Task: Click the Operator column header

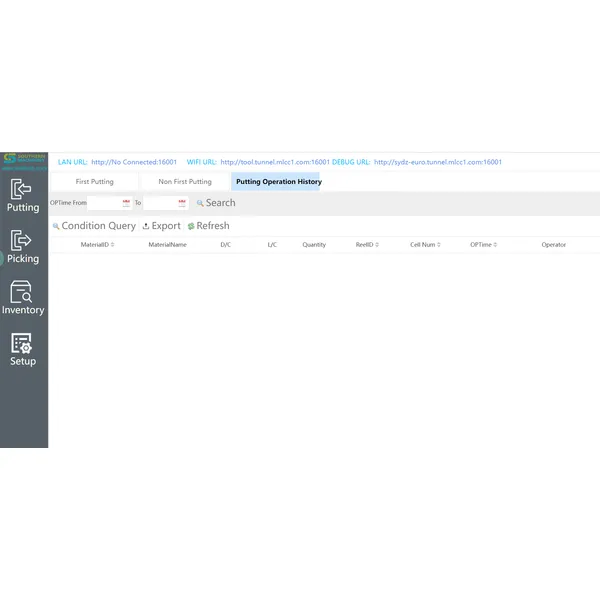Action: click(553, 245)
